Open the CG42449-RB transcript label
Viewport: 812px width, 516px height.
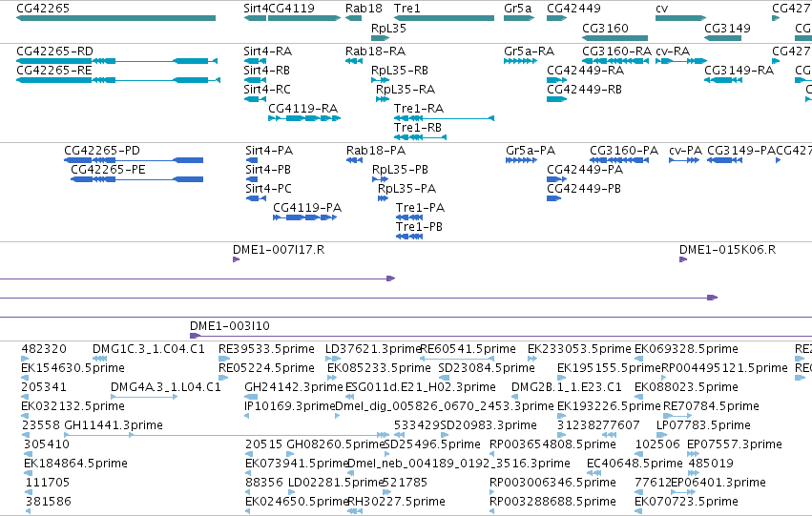(x=585, y=90)
